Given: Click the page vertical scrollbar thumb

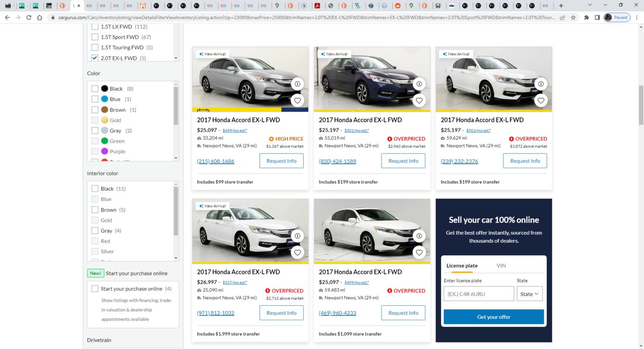Looking at the screenshot, I should 641,105.
